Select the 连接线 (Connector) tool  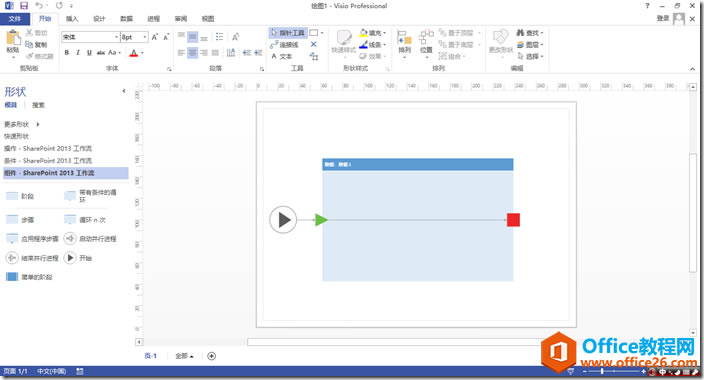(284, 44)
